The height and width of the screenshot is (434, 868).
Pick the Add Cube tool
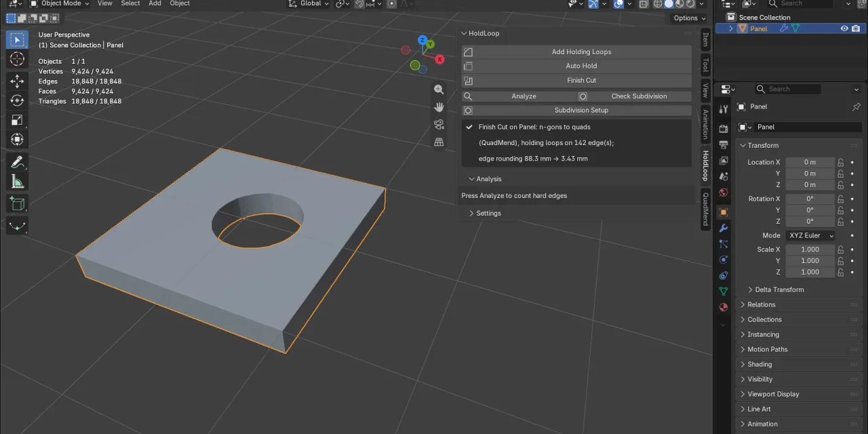(x=17, y=204)
